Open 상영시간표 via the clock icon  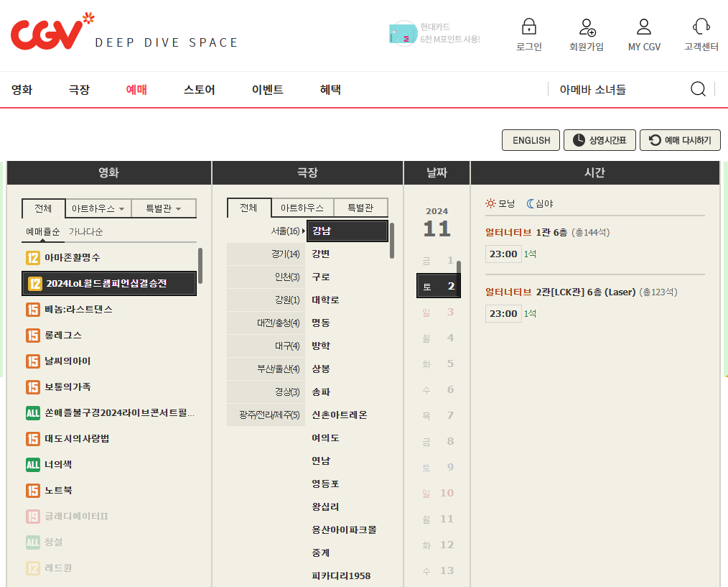tap(599, 140)
